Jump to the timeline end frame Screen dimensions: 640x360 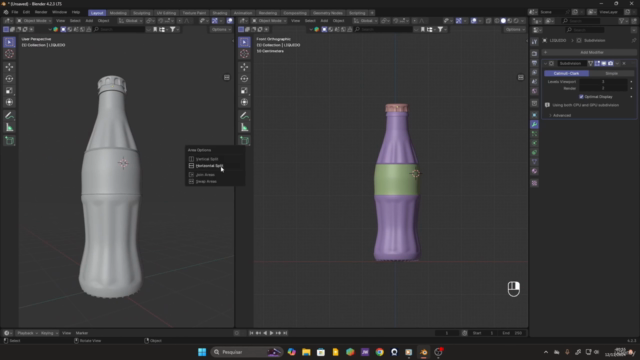pos(285,333)
